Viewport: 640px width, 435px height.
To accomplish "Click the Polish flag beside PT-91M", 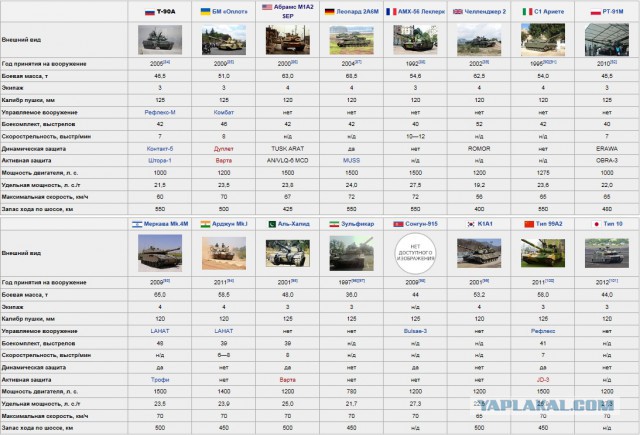I will click(x=596, y=12).
